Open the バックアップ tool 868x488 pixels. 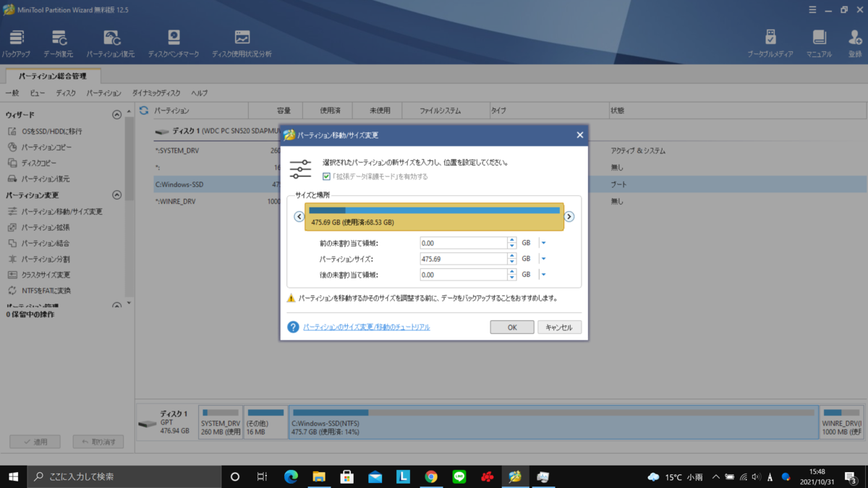[17, 40]
